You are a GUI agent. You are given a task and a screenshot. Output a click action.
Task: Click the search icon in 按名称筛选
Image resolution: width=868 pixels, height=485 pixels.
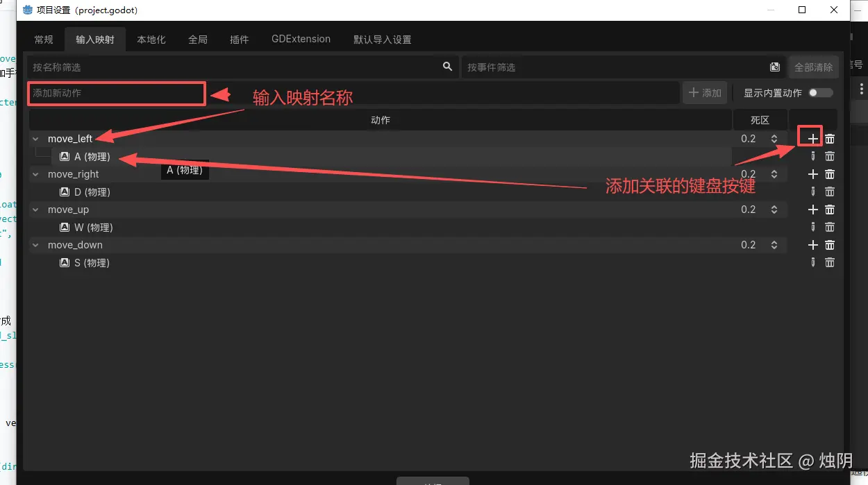coord(447,67)
